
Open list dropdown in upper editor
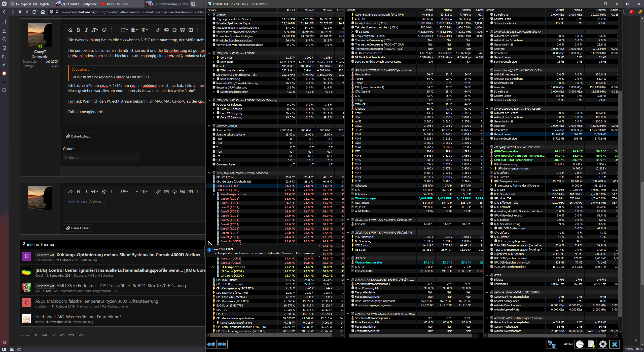(124, 30)
